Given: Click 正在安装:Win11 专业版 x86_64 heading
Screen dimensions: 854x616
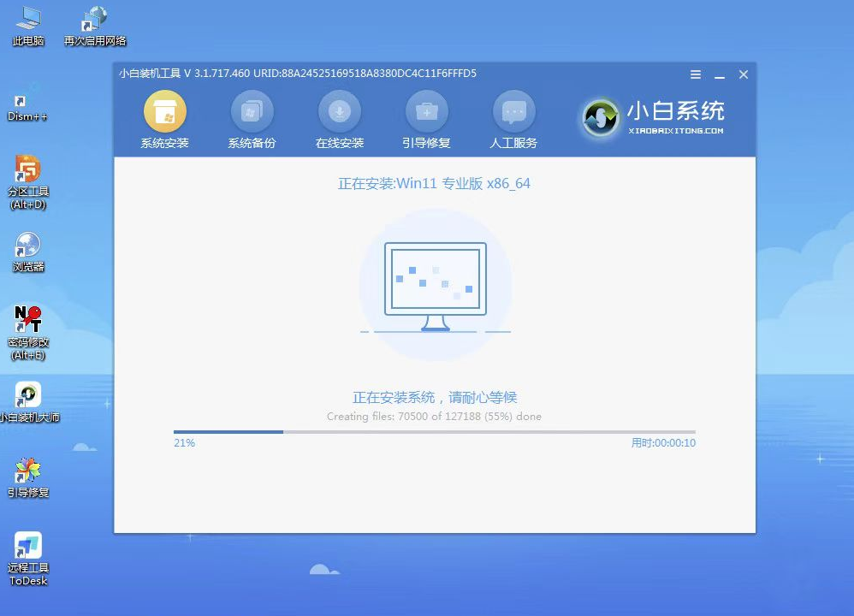Looking at the screenshot, I should coord(434,183).
